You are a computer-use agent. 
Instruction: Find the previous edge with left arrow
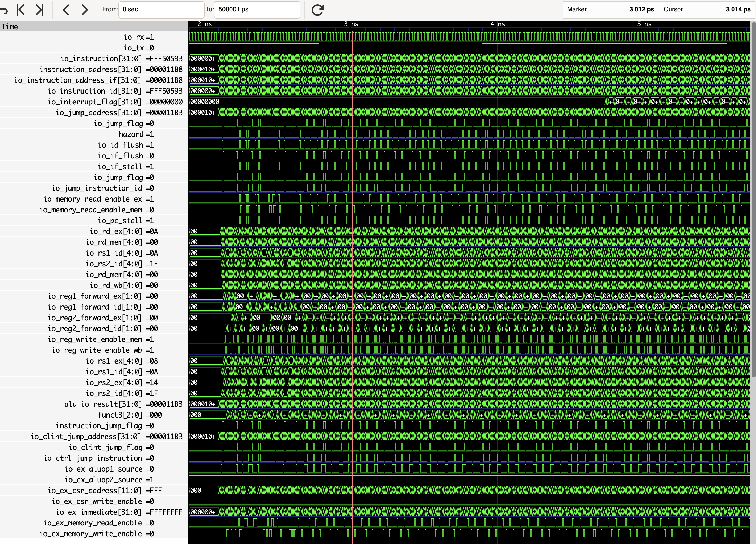(x=66, y=10)
